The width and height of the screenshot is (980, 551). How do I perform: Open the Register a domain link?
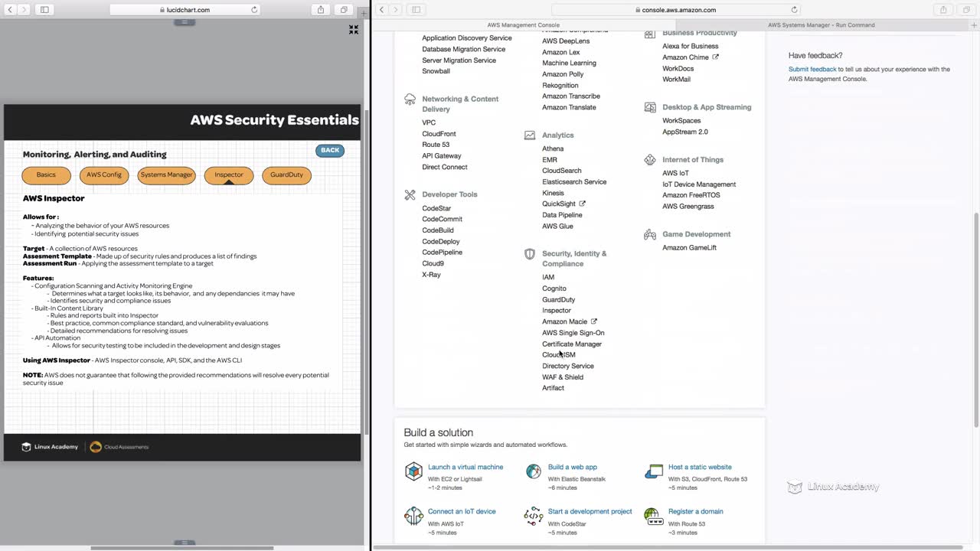(696, 512)
